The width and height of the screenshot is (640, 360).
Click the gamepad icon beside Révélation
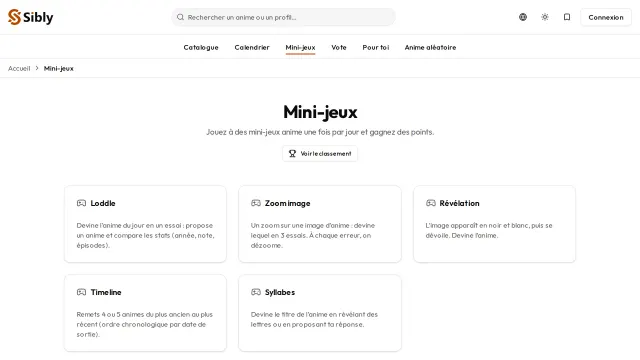pyautogui.click(x=431, y=203)
